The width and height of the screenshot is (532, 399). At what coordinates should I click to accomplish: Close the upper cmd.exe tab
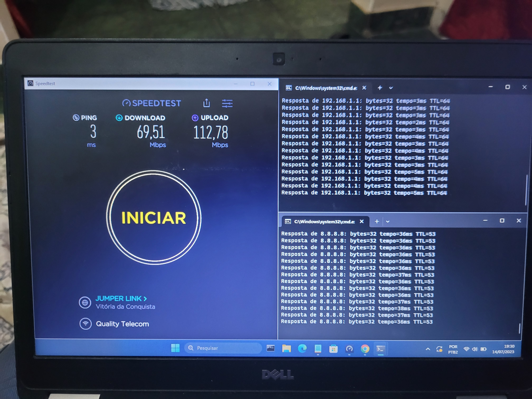coord(364,88)
